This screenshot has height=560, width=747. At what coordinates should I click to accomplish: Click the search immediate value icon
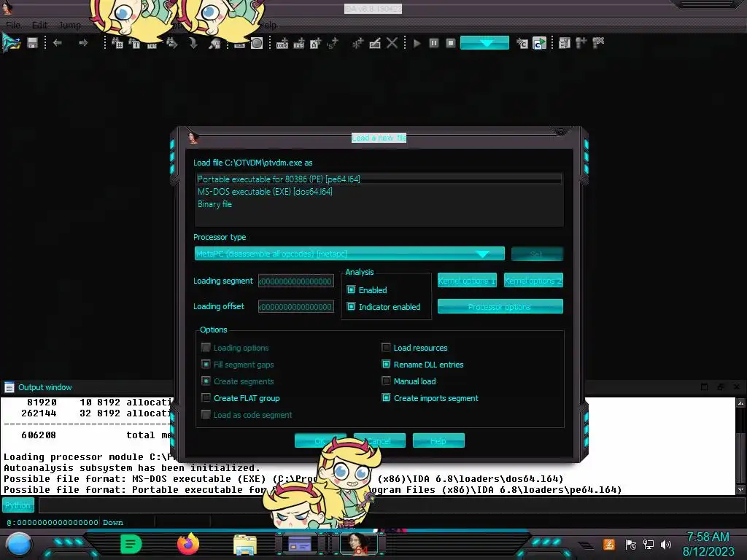(x=117, y=43)
